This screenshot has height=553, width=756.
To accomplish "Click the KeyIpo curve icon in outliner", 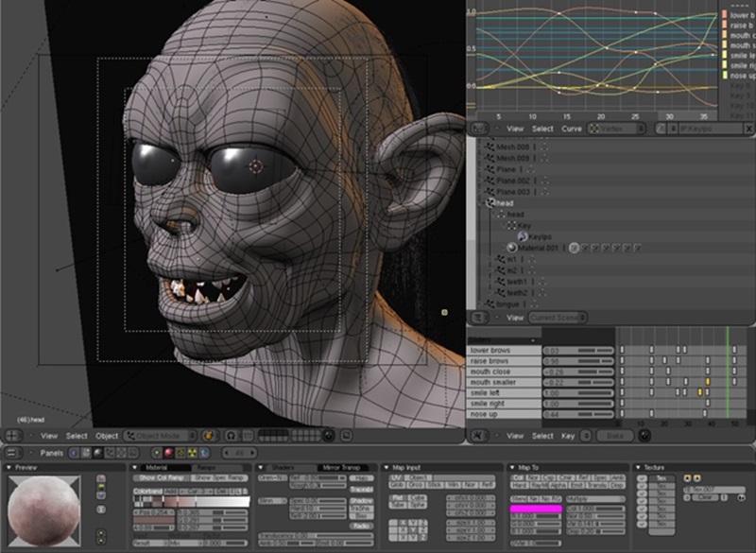I will [523, 236].
